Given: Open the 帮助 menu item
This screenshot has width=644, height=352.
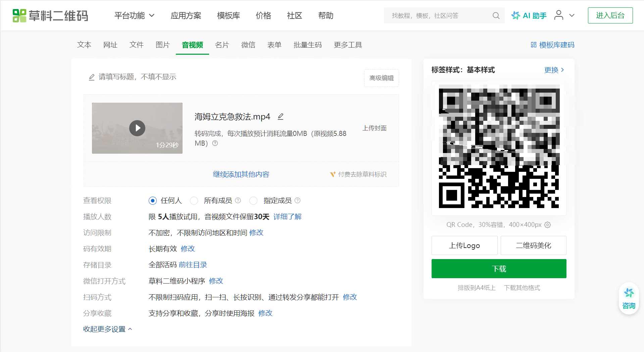Looking at the screenshot, I should click(x=326, y=15).
